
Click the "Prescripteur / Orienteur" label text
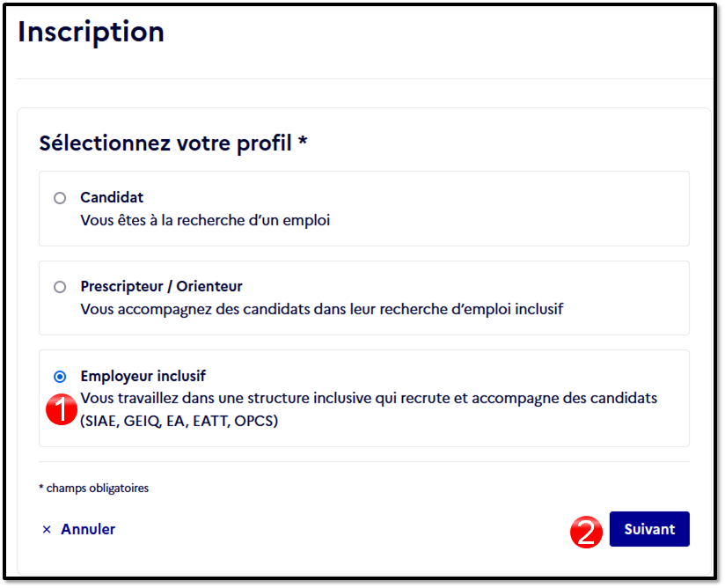tap(161, 286)
